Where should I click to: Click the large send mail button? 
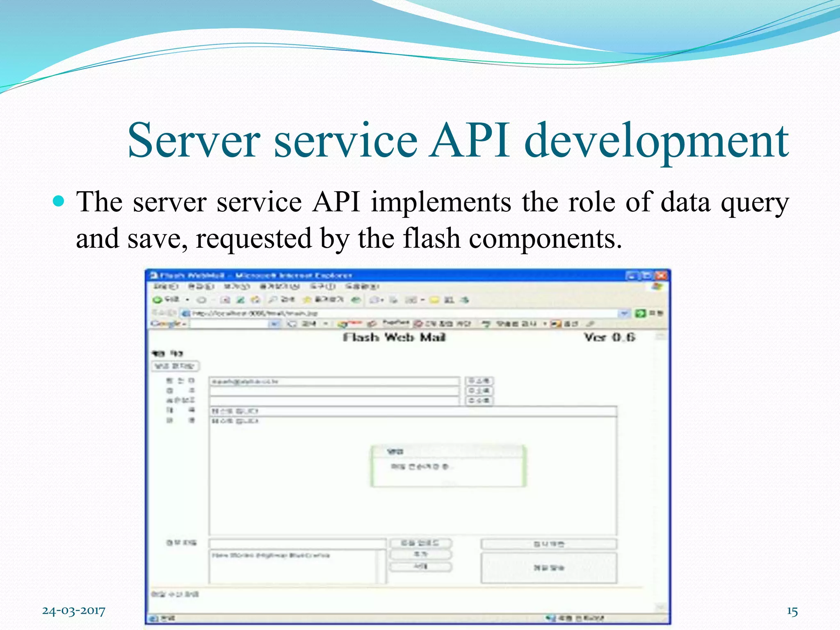pyautogui.click(x=548, y=568)
